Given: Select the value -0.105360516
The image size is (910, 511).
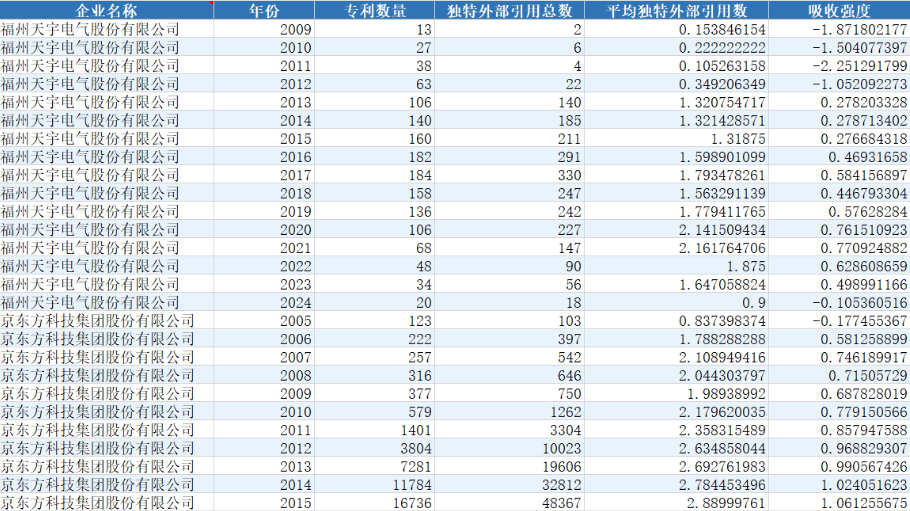Looking at the screenshot, I should pos(839,302).
